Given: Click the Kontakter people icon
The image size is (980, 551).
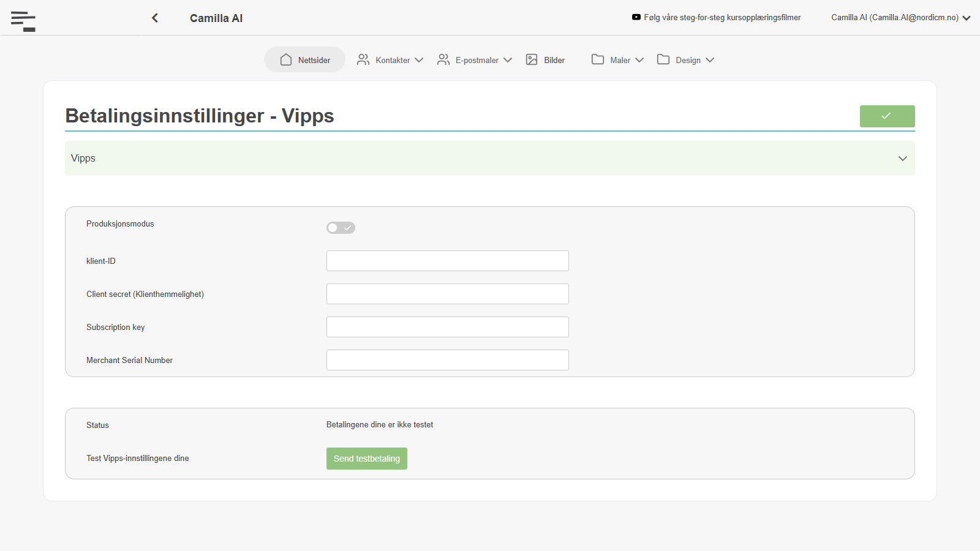Looking at the screenshot, I should [363, 59].
